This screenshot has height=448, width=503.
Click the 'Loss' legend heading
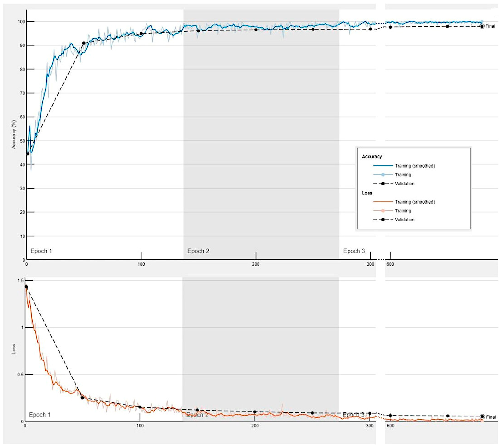pos(367,193)
